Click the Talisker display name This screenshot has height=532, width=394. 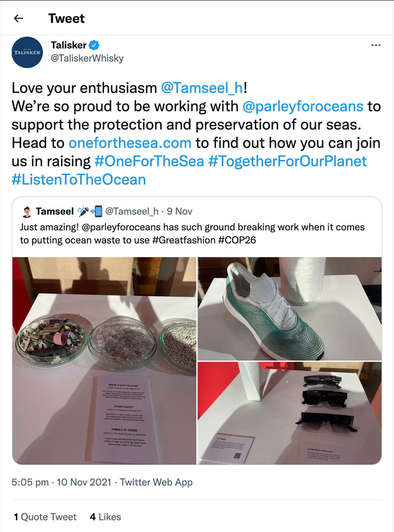[x=69, y=45]
